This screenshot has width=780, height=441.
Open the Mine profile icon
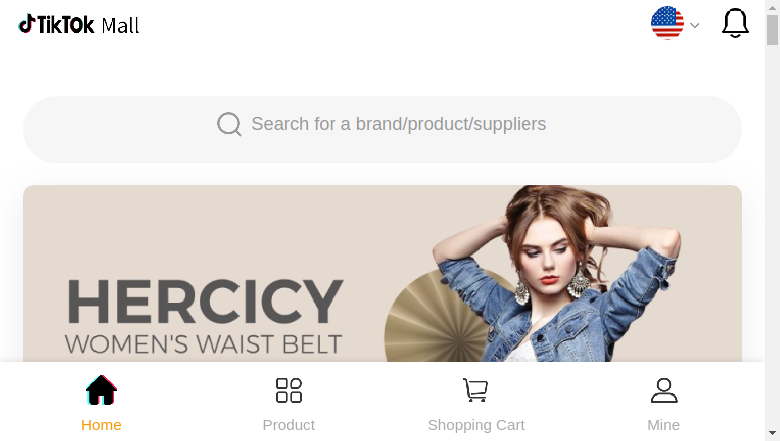pos(664,390)
